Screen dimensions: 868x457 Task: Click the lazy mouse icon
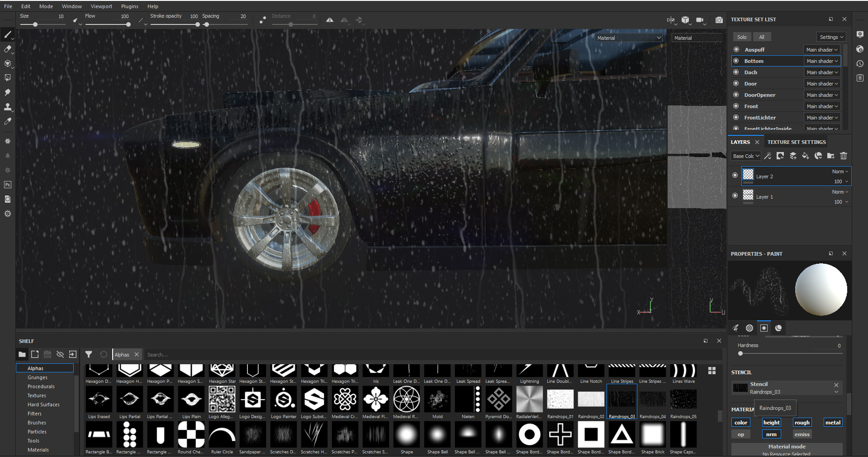point(263,20)
